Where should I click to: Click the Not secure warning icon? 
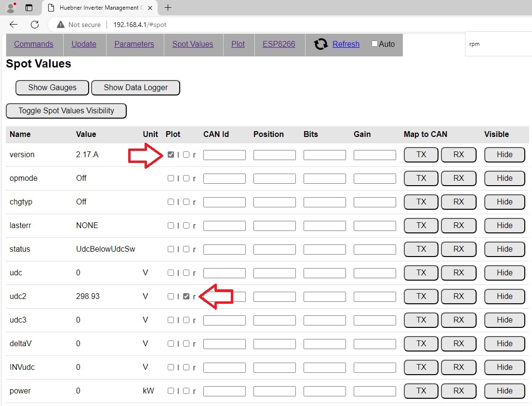point(60,25)
